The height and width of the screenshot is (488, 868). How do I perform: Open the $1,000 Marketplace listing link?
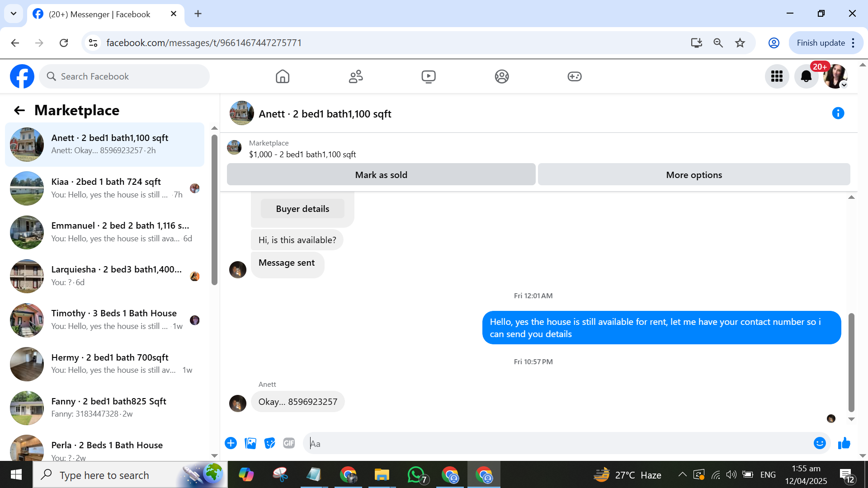click(x=302, y=155)
